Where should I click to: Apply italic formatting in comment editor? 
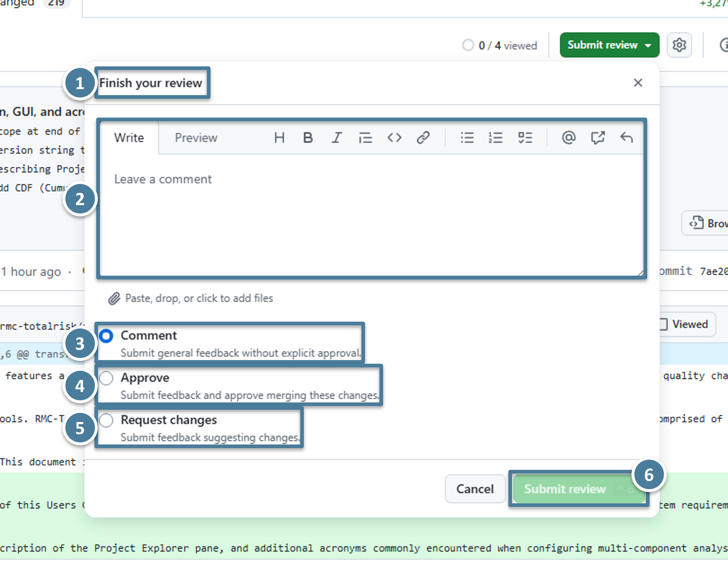[337, 138]
